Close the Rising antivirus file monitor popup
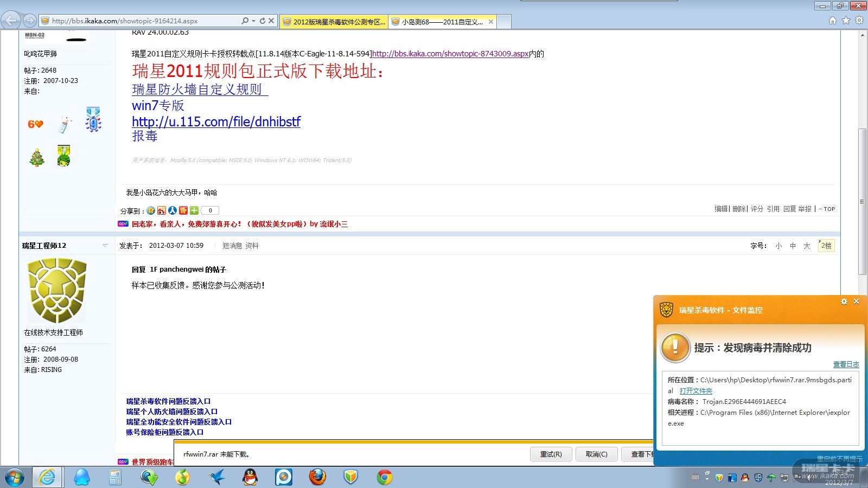 coord(856,301)
